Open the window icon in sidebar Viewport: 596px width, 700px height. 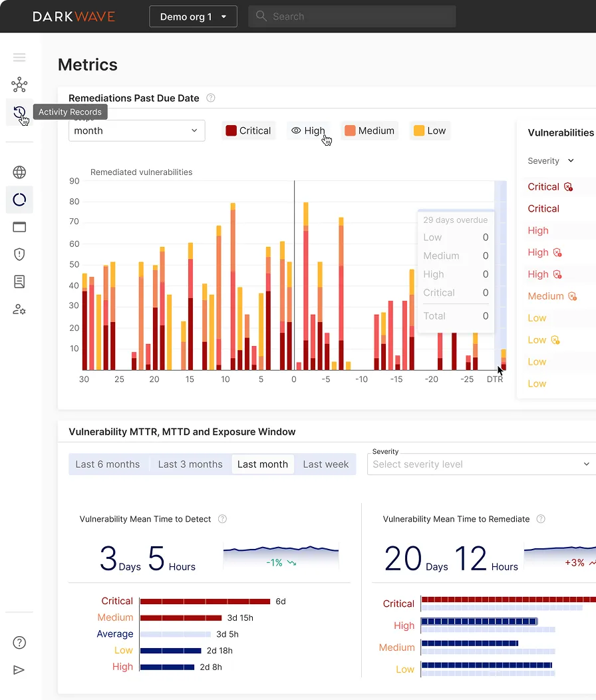coord(19,227)
